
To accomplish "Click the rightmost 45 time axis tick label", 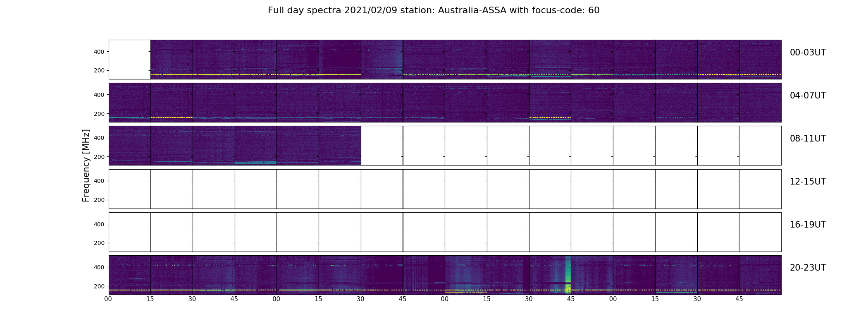I will coord(739,299).
